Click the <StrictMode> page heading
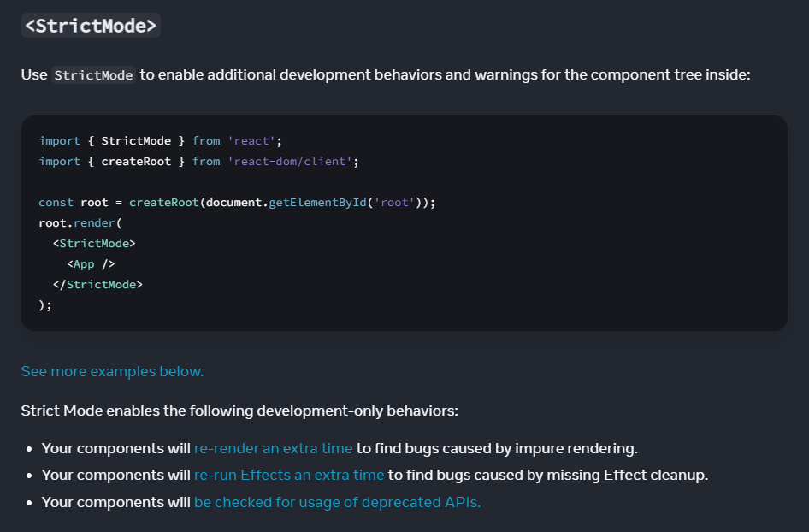The width and height of the screenshot is (809, 532). [91, 25]
